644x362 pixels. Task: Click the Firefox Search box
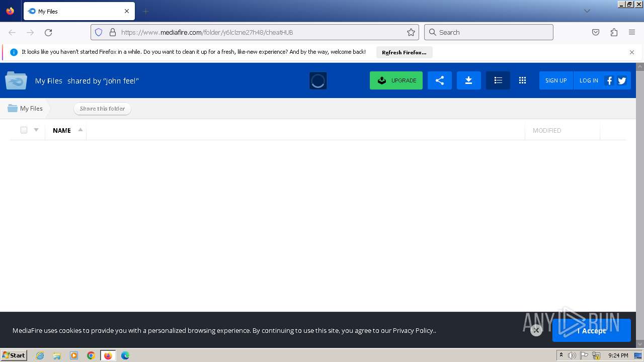pyautogui.click(x=489, y=32)
